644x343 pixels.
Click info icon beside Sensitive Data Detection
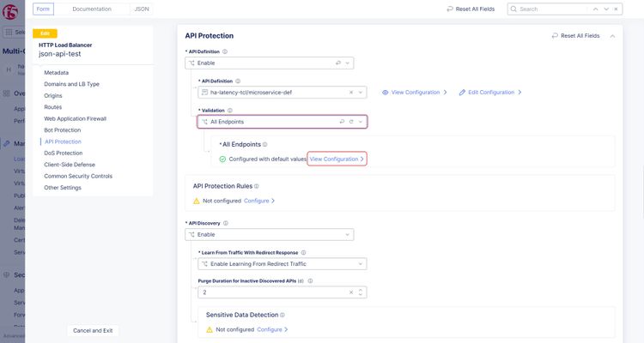pyautogui.click(x=283, y=315)
